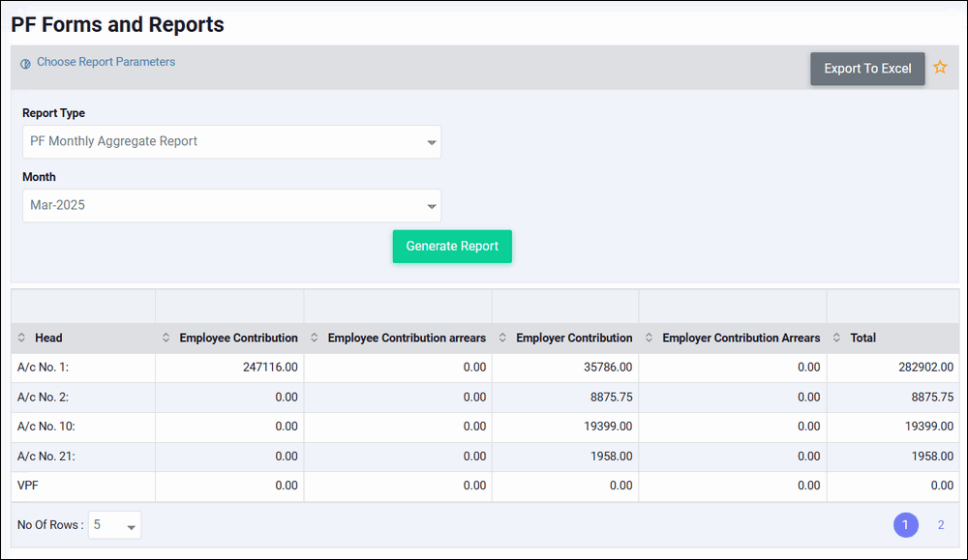Select the A/c No. 10: row label
The image size is (968, 560).
click(x=46, y=427)
